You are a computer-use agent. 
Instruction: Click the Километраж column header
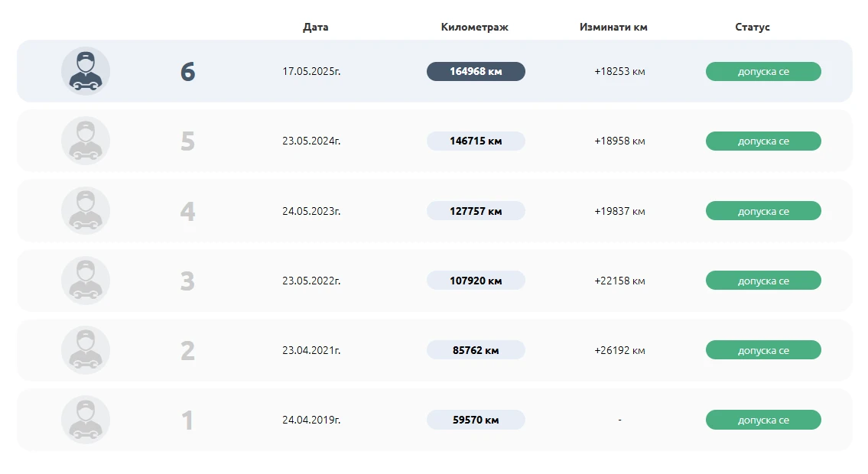[x=475, y=27]
